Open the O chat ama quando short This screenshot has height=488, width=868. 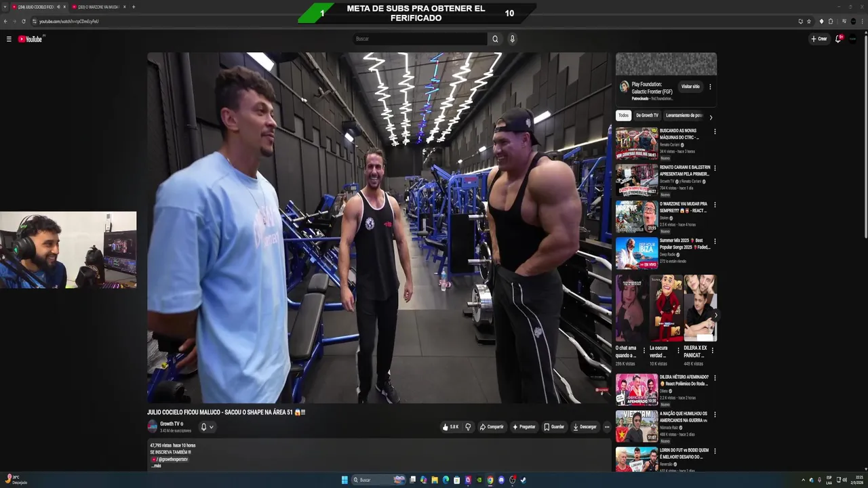631,308
